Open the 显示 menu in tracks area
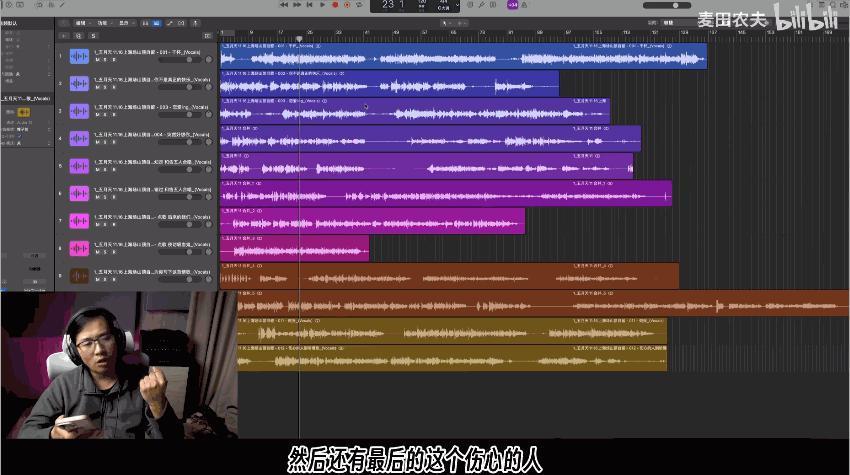Image resolution: width=850 pixels, height=475 pixels. (x=125, y=23)
